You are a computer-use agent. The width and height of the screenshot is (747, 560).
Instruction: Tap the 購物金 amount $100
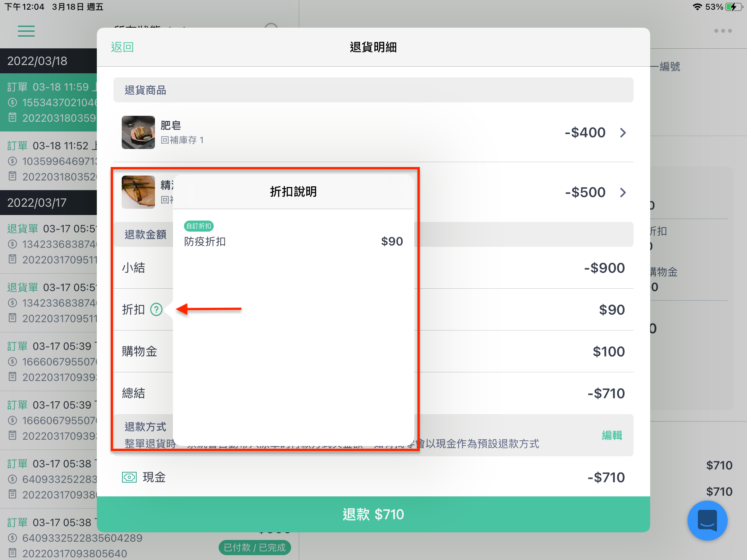point(609,352)
